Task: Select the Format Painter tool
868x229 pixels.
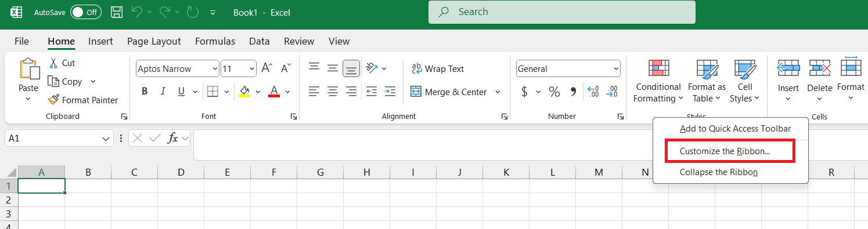Action: [82, 100]
